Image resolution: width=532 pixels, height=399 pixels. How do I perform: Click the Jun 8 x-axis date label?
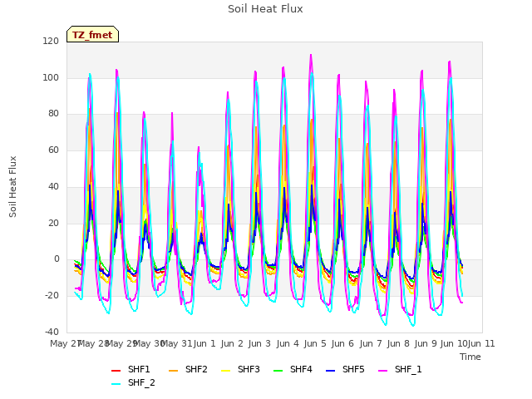click(x=398, y=343)
